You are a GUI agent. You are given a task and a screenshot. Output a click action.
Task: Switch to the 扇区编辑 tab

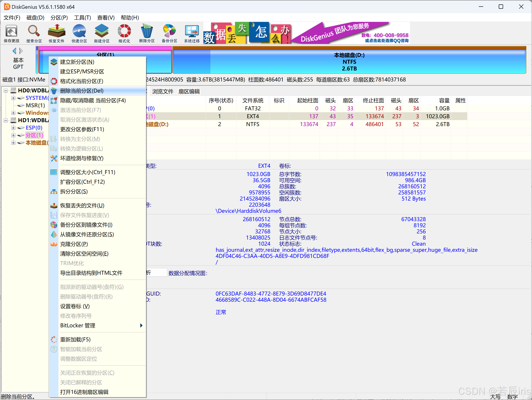tap(189, 91)
